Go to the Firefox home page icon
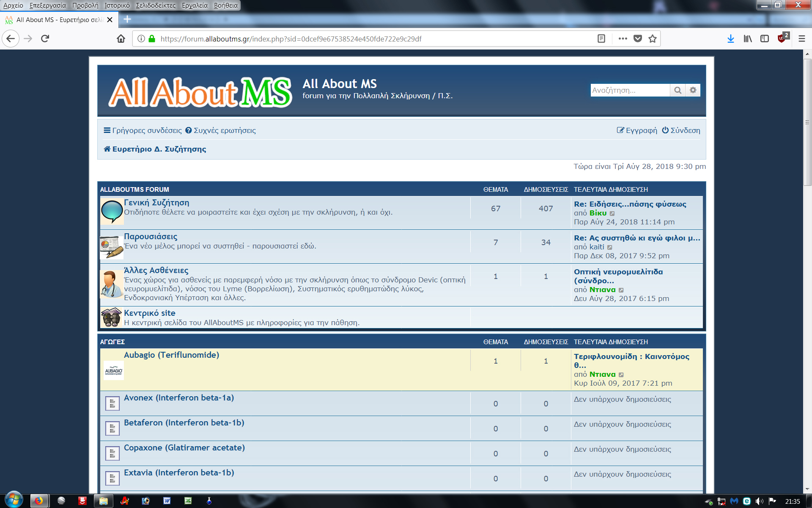This screenshot has height=508, width=812. (121, 39)
